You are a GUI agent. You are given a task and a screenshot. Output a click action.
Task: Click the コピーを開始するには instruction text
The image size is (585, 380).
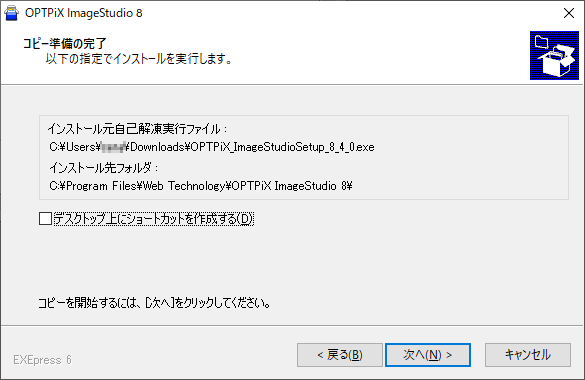154,303
